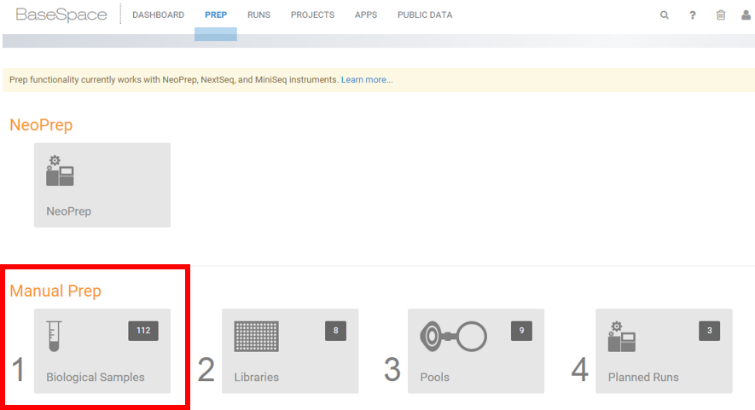Go to the Dashboard tab

click(x=158, y=15)
